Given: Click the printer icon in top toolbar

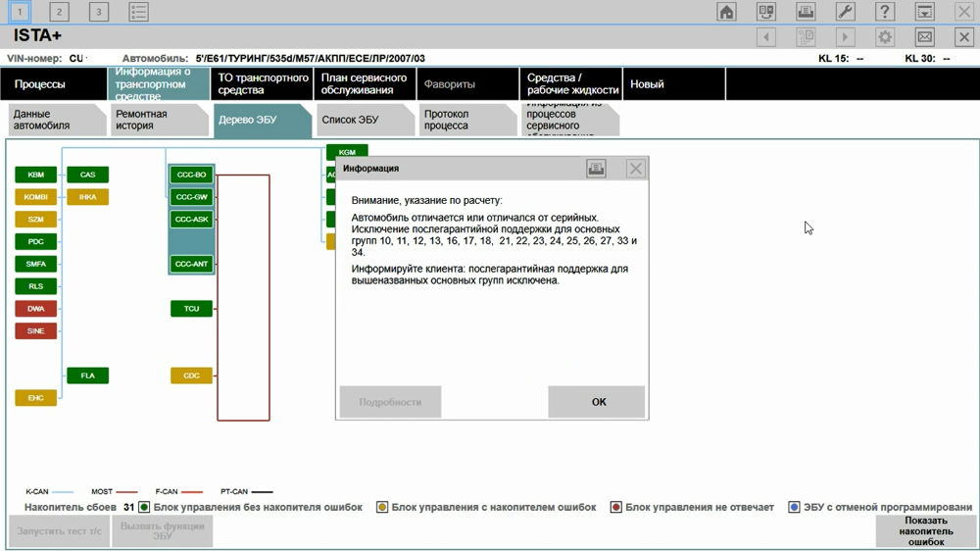Looking at the screenshot, I should click(x=806, y=12).
